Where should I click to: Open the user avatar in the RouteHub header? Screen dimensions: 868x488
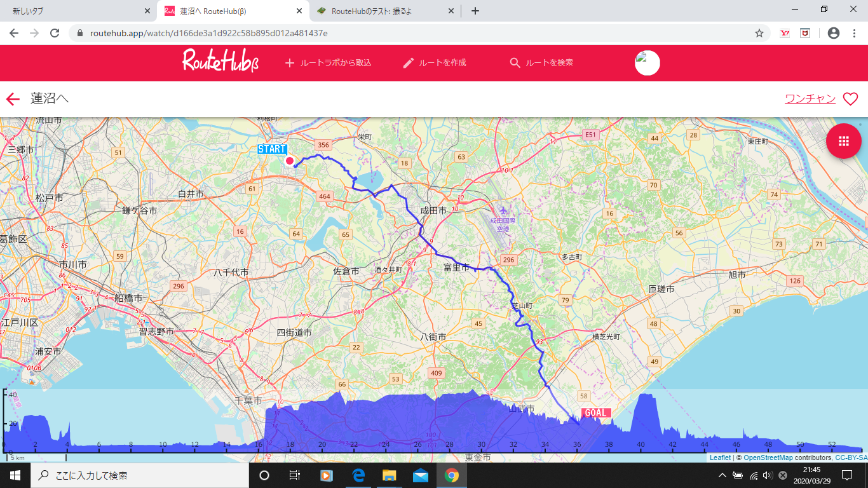[648, 63]
